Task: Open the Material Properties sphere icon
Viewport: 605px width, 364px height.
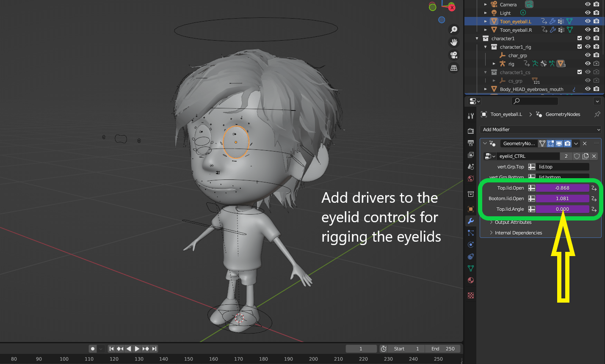Action: pos(470,280)
